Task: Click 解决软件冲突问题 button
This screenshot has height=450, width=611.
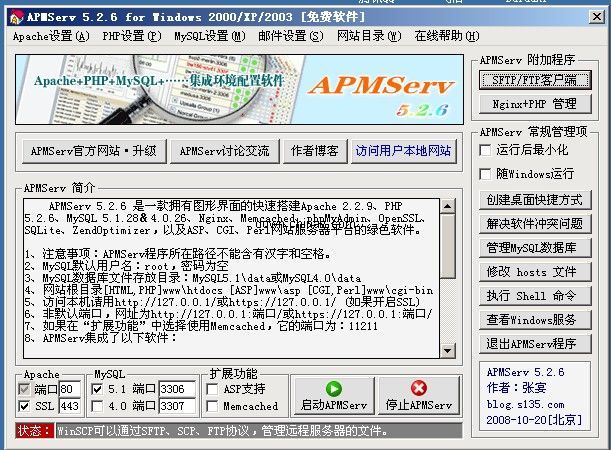Action: coord(535,224)
